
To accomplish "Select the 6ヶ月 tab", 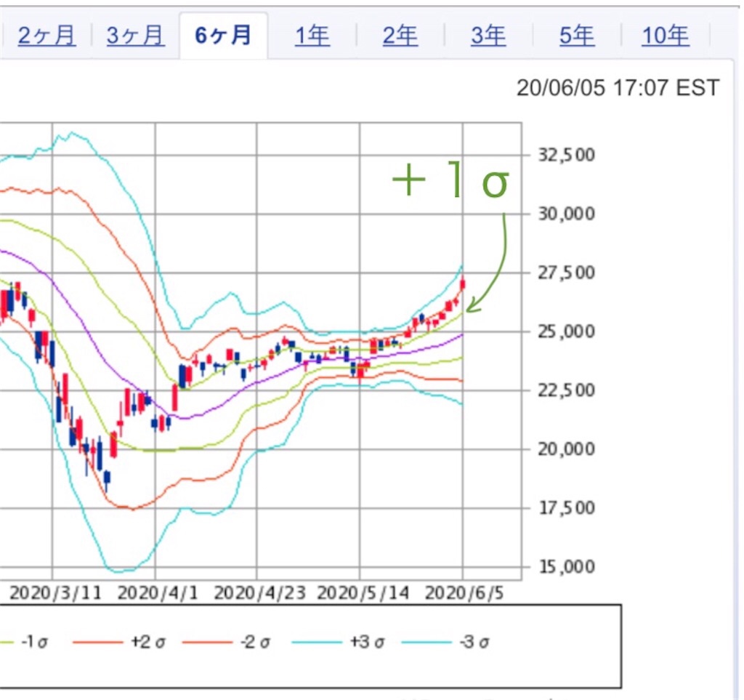I will [x=223, y=36].
